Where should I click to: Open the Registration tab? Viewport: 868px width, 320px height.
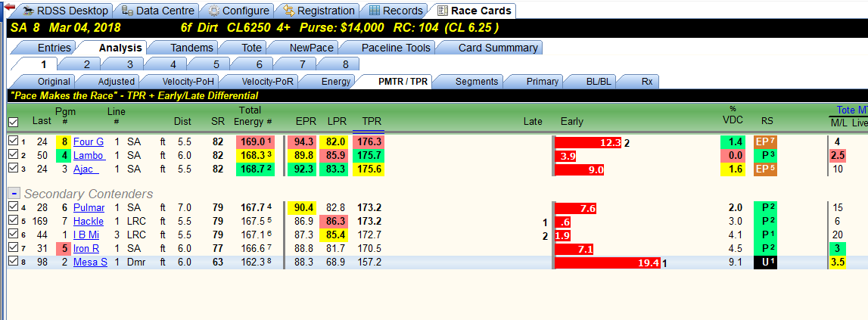319,11
